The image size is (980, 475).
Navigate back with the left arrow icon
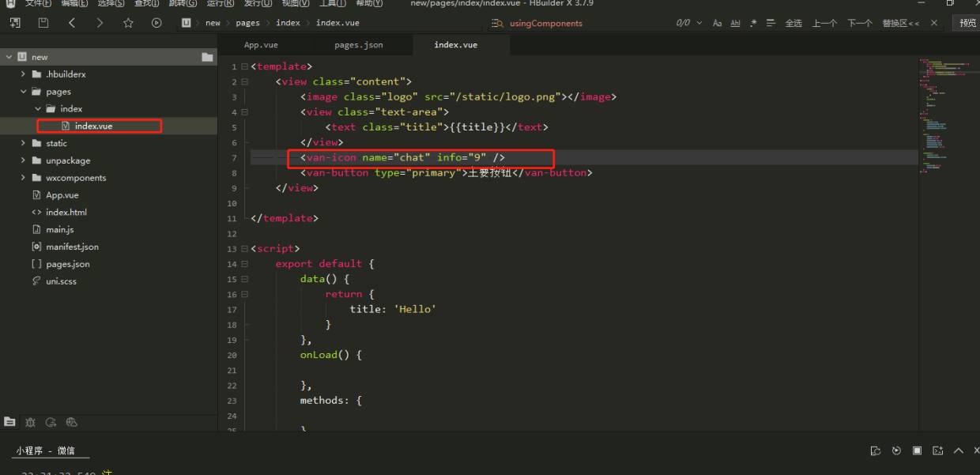point(72,23)
